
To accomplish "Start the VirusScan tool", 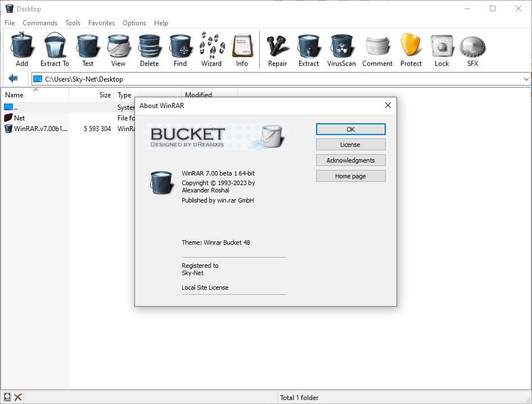I will [341, 45].
